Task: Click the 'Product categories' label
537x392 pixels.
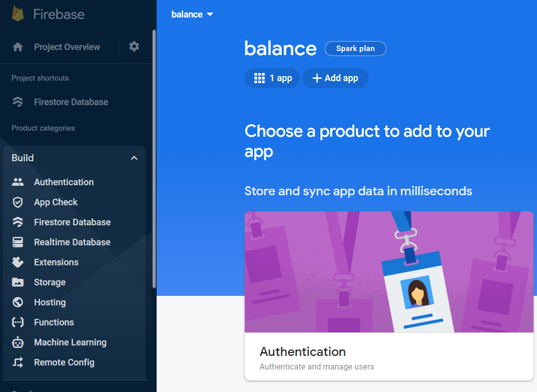Action: [43, 128]
